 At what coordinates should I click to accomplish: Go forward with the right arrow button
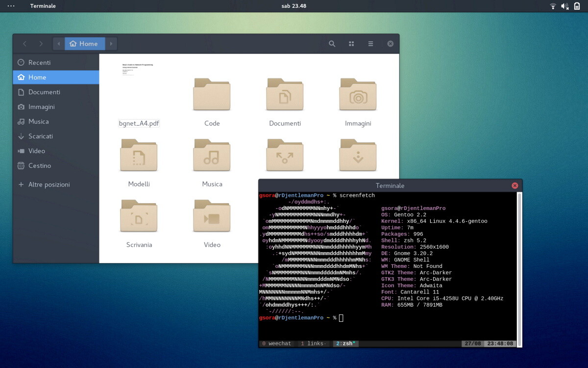click(41, 44)
